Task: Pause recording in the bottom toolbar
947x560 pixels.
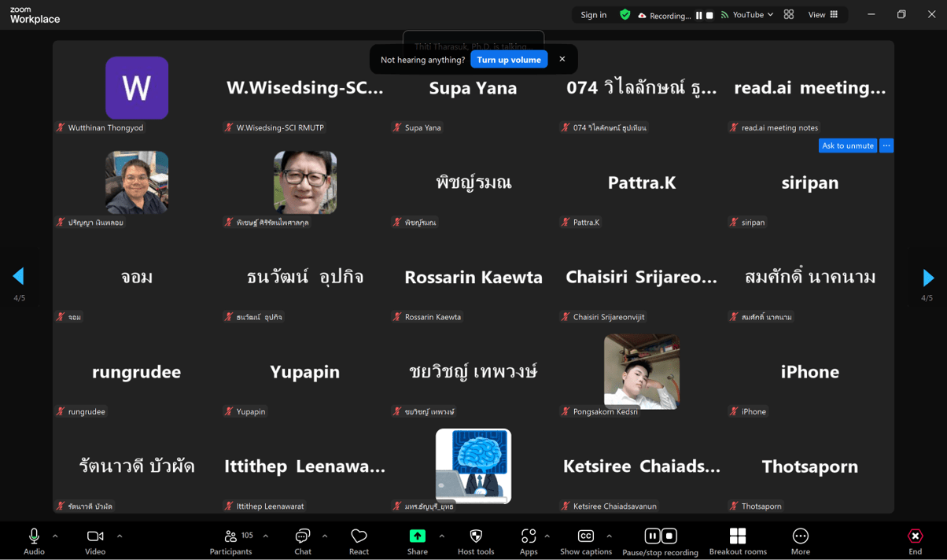Action: (652, 536)
